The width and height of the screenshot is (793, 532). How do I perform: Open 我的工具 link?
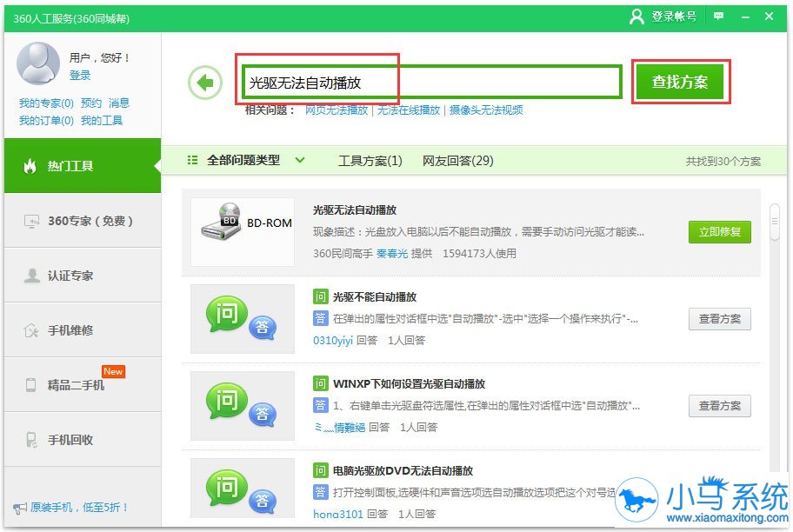pyautogui.click(x=102, y=120)
